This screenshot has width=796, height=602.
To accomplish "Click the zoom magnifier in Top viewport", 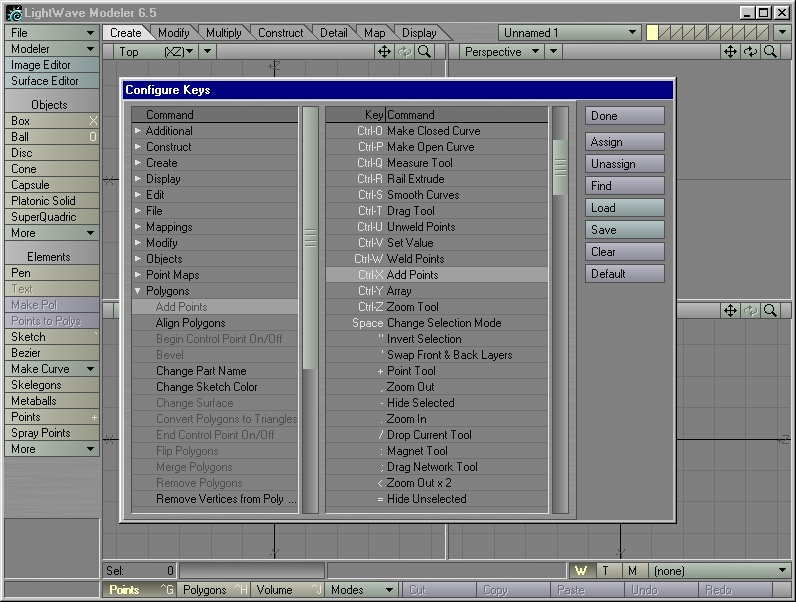I will click(x=425, y=51).
